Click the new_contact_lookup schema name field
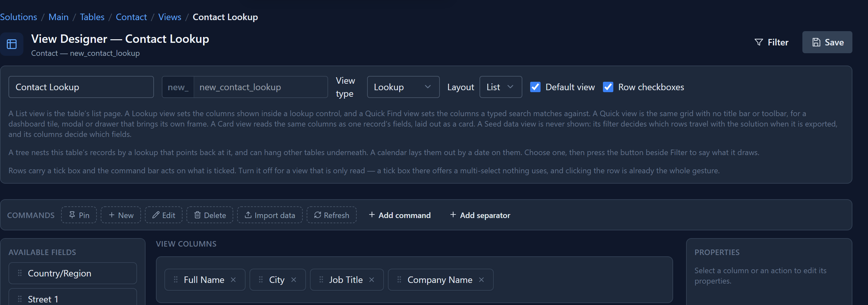The width and height of the screenshot is (868, 305). (x=261, y=87)
